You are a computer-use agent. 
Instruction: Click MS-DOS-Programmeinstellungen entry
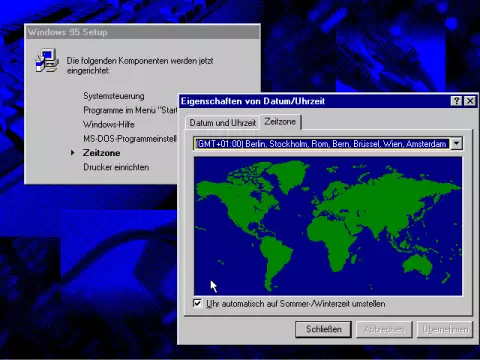[130, 139]
